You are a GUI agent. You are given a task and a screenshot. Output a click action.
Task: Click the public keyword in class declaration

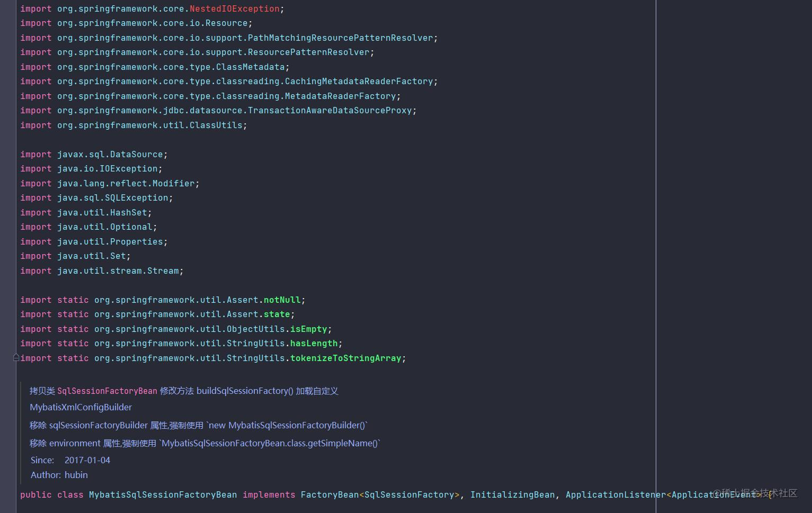coord(36,495)
